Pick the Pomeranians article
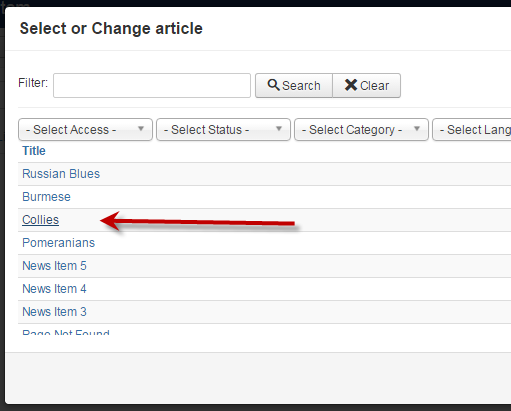 click(x=58, y=243)
